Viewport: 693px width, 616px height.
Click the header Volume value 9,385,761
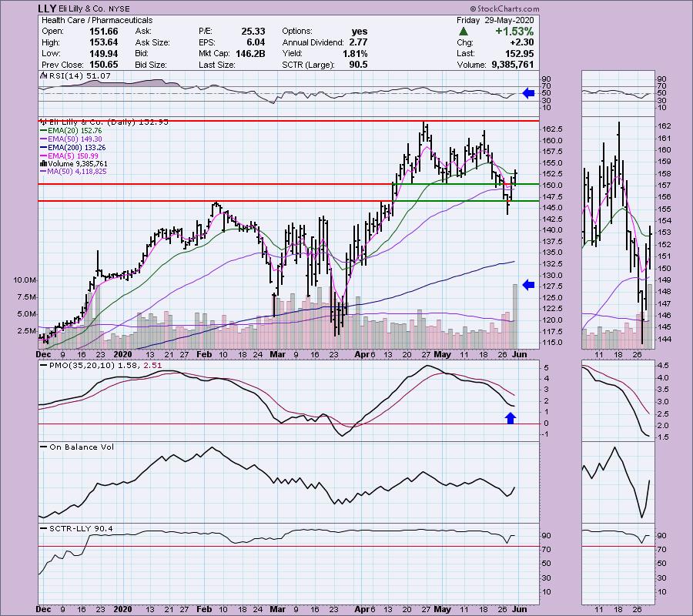tap(513, 65)
